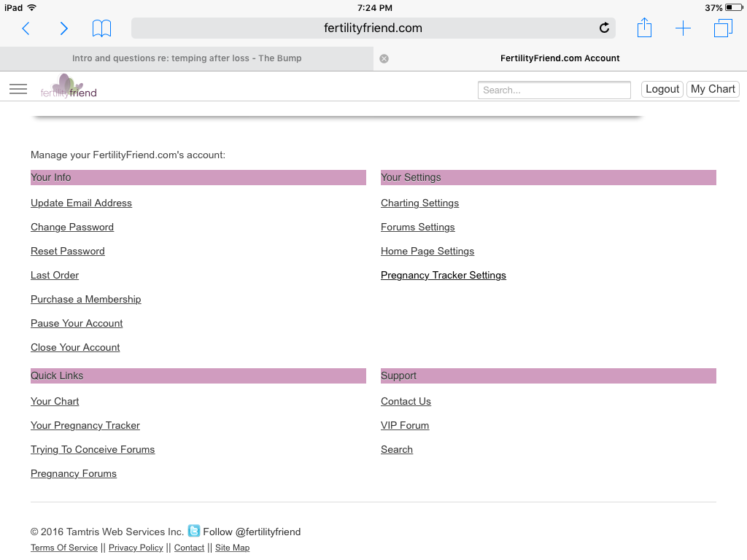Open Your Chart quick link
This screenshot has height=560, width=747.
tap(55, 402)
